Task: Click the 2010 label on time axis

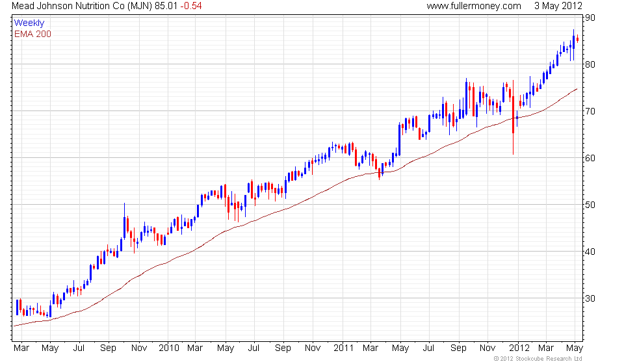Action: (169, 348)
